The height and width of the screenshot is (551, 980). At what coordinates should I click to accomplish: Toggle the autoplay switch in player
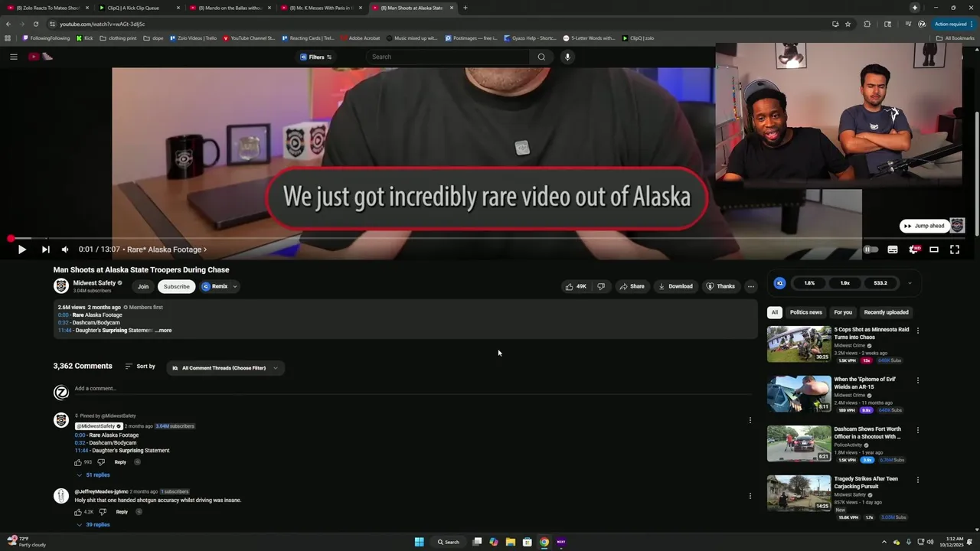pyautogui.click(x=871, y=249)
